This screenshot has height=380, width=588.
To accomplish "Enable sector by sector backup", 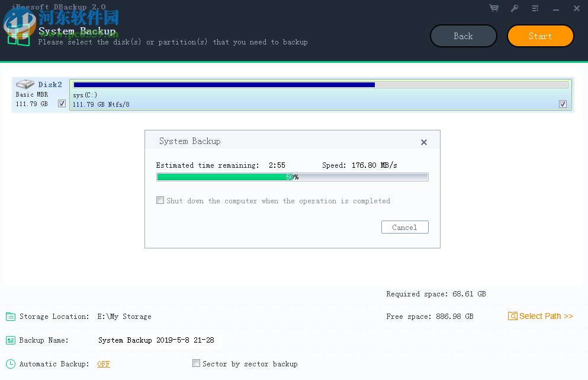I will 196,363.
